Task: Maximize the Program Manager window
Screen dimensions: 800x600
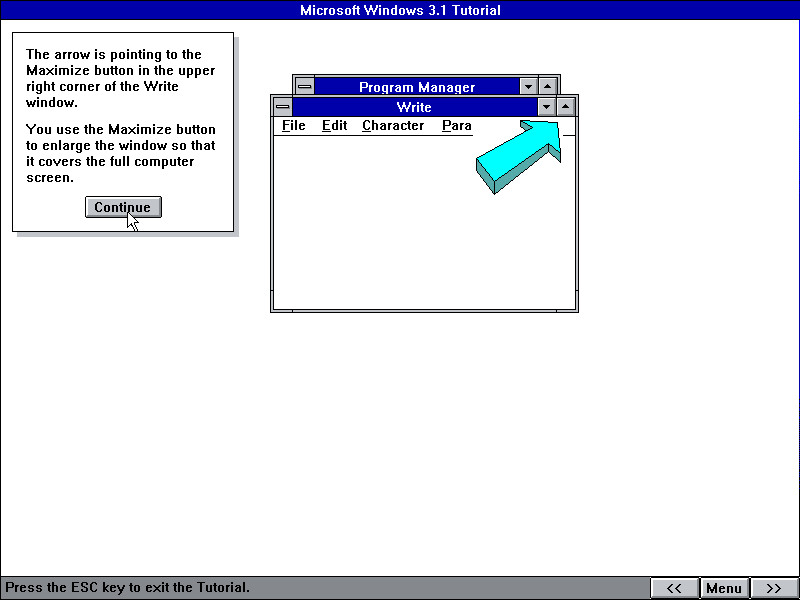Action: (547, 86)
